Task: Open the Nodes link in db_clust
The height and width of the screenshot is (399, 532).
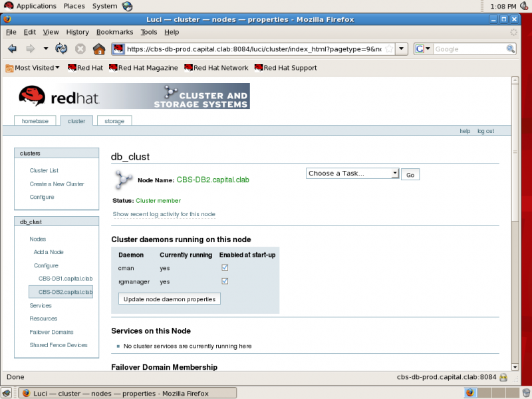Action: [x=38, y=239]
